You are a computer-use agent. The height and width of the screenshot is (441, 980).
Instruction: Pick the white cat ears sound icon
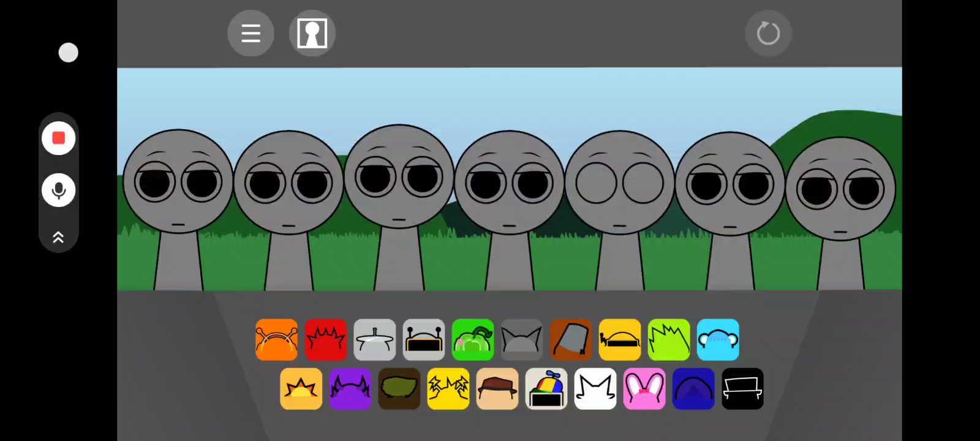(595, 389)
